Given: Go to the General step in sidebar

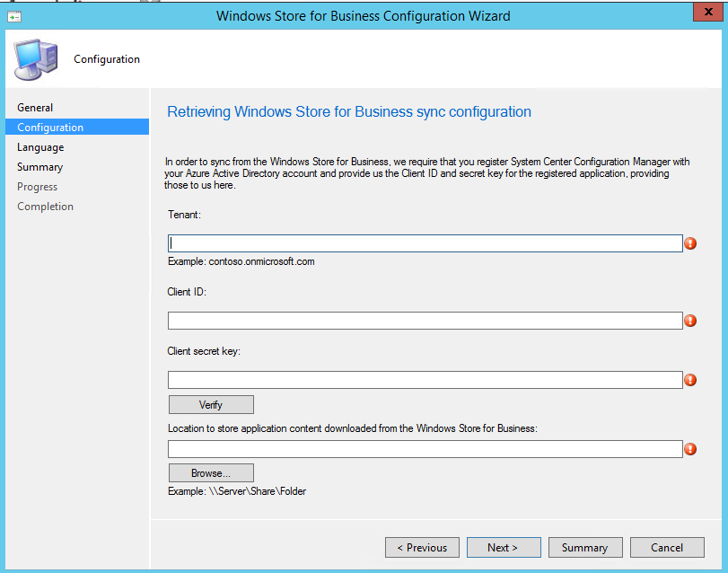Looking at the screenshot, I should [35, 108].
